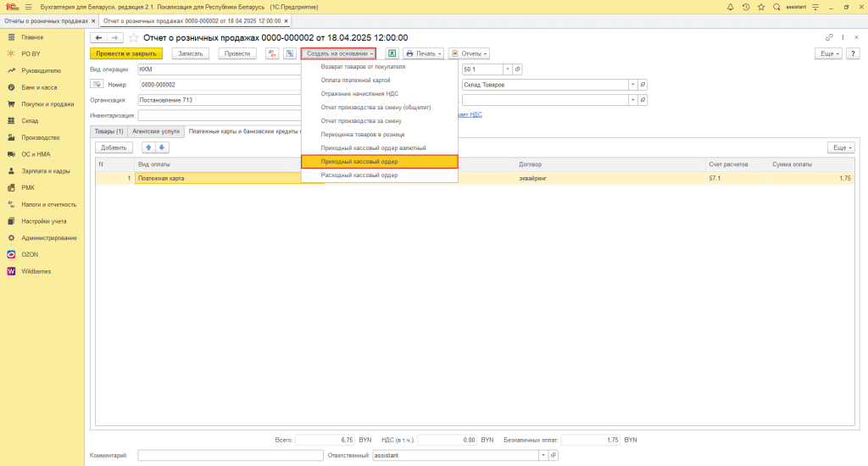Open Покупки и продажи sidebar section
Viewport: 868px width, 466px height.
click(x=47, y=104)
